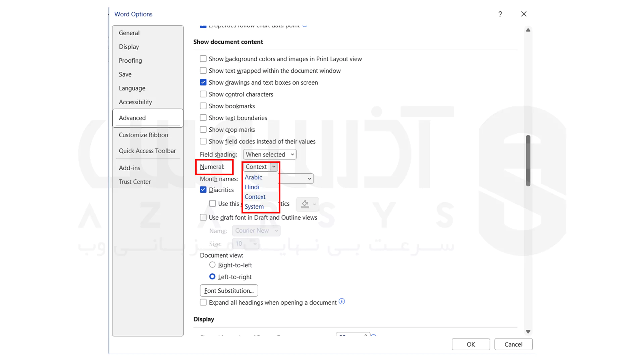
Task: Click the diacritics color paint bucket icon
Action: 305,204
